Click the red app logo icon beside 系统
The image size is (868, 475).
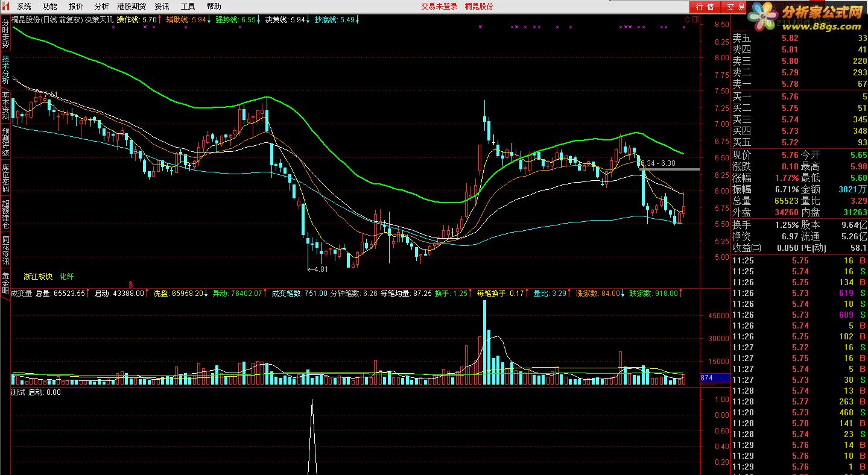(x=7, y=6)
